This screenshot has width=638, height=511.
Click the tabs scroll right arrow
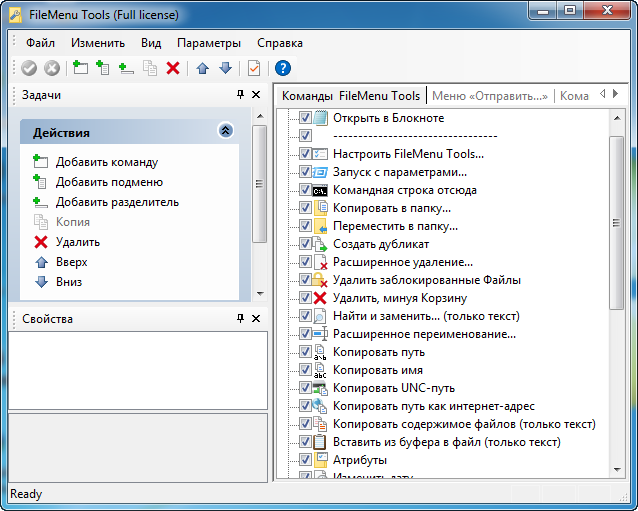coord(616,94)
